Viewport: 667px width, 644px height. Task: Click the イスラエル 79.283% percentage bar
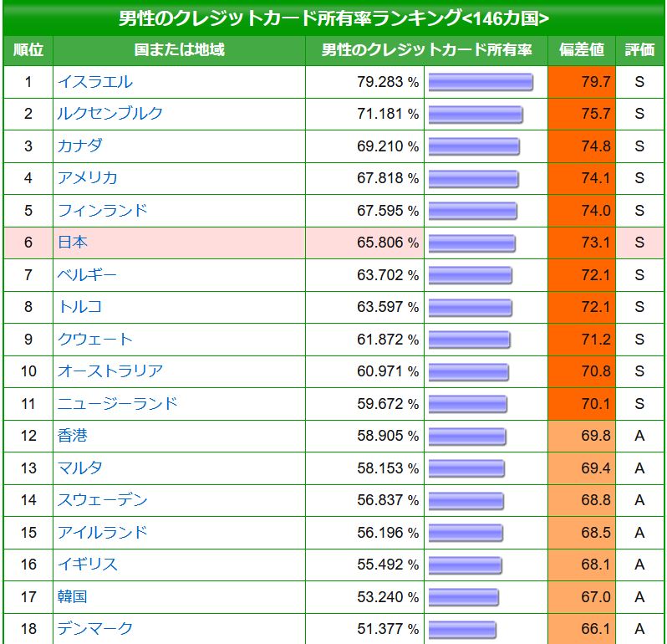[x=481, y=82]
